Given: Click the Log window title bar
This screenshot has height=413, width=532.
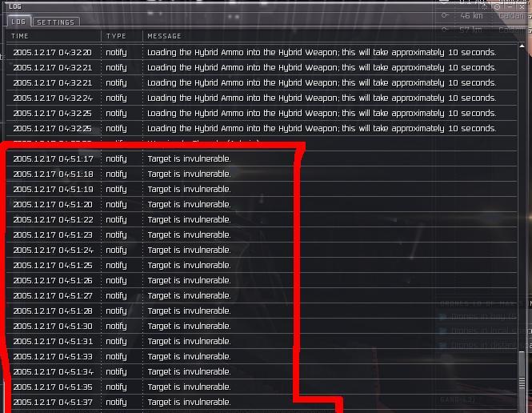Looking at the screenshot, I should 240,6.
